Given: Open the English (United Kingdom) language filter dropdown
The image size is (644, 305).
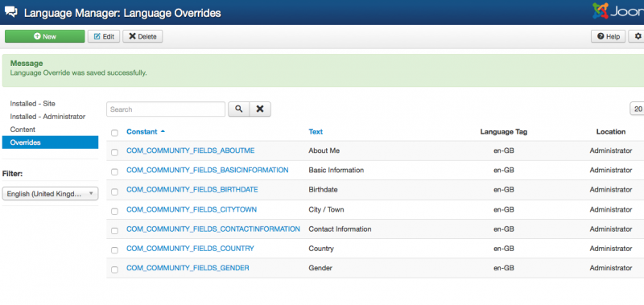Looking at the screenshot, I should tap(50, 194).
